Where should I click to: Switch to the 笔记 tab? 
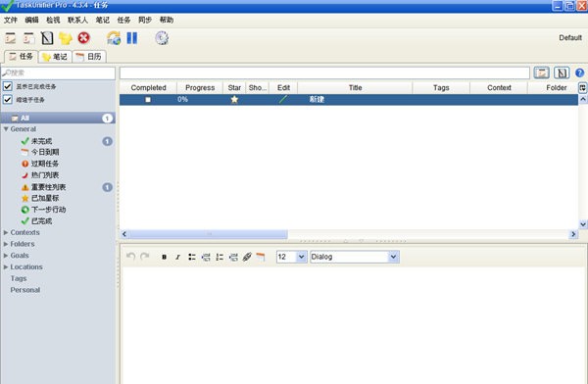pos(55,57)
